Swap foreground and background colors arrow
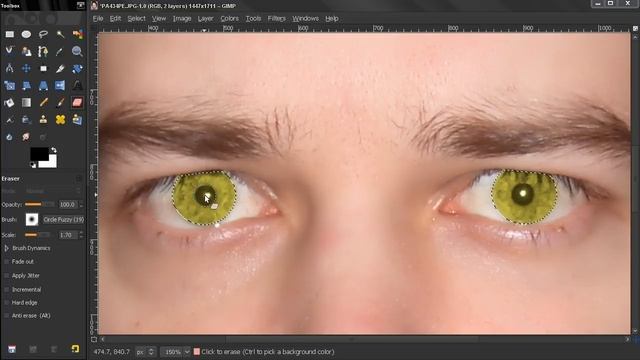This screenshot has height=360, width=640. [53, 150]
